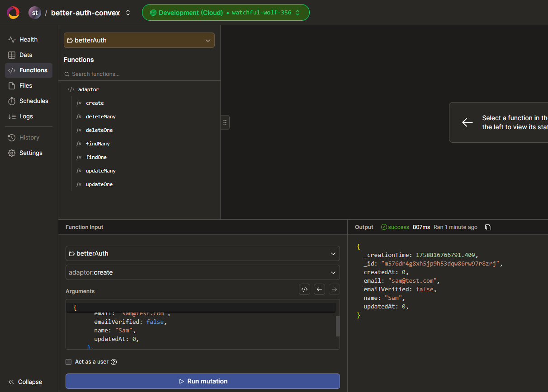The height and width of the screenshot is (392, 548).
Task: Click the code view icon above Arguments
Action: 304,289
